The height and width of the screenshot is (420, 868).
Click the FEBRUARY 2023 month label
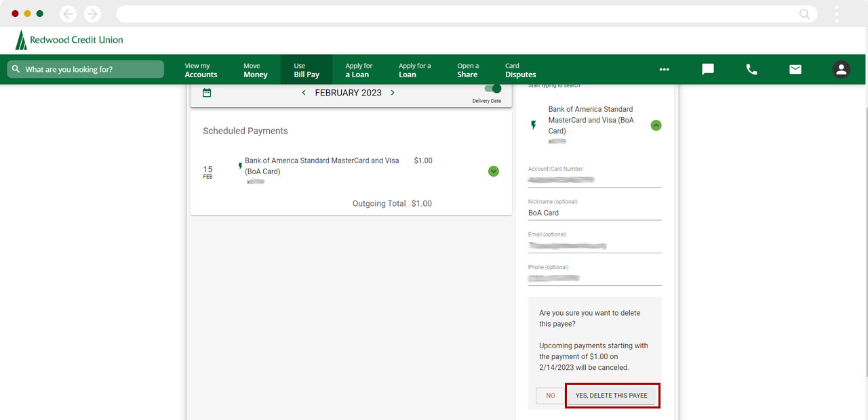click(x=348, y=93)
